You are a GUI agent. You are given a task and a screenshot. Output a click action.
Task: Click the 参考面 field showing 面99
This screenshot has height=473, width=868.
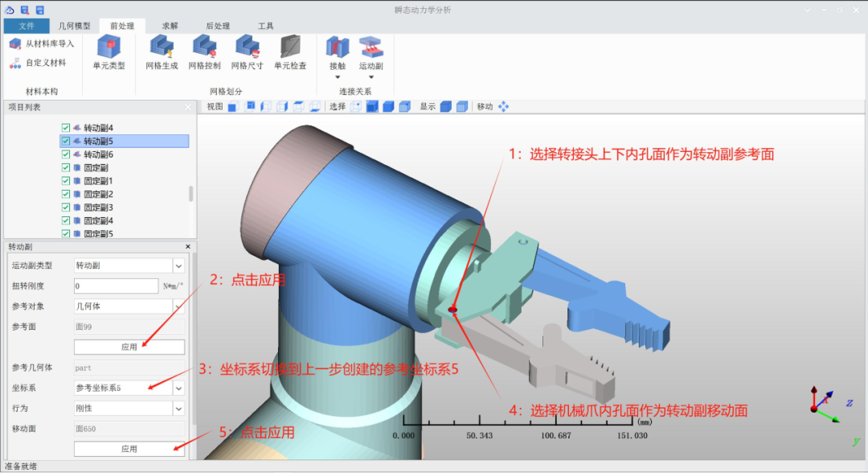129,327
